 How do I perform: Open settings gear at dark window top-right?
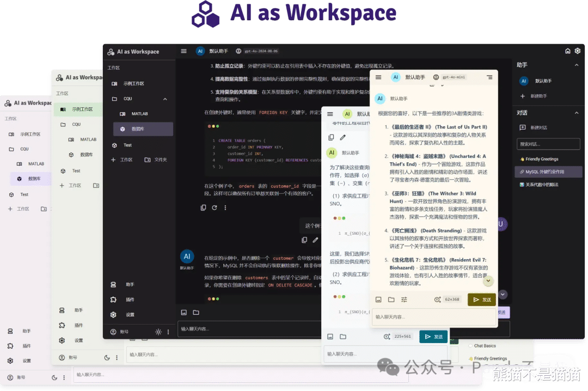tap(578, 51)
